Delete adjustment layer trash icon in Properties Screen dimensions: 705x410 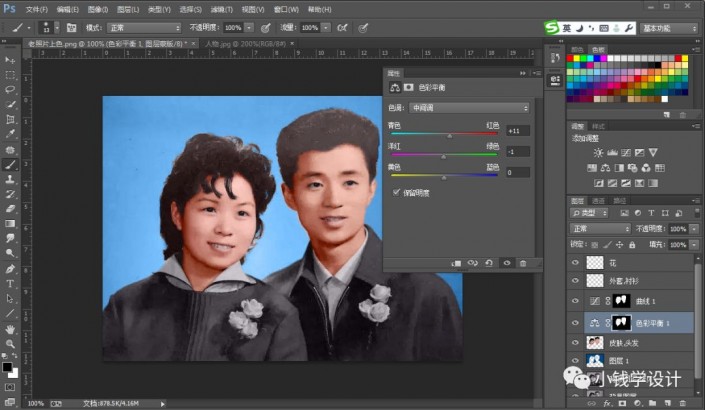tap(523, 263)
